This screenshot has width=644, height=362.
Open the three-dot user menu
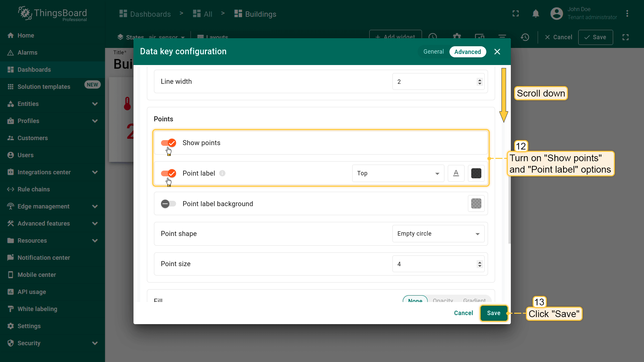click(627, 14)
